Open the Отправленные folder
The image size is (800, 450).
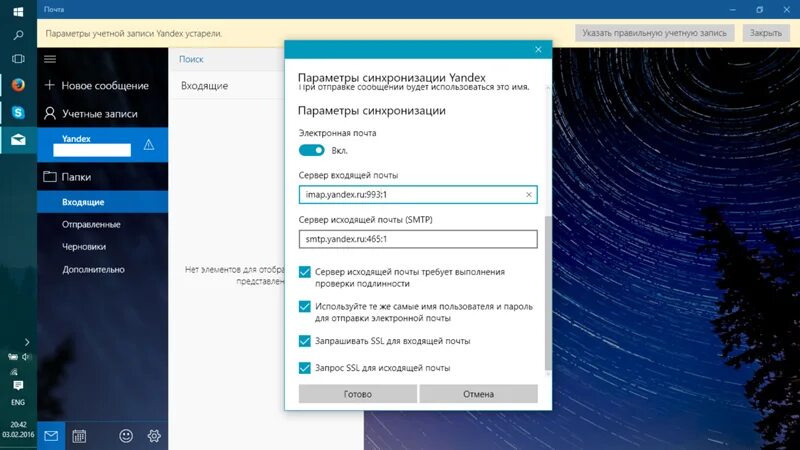[x=91, y=224]
